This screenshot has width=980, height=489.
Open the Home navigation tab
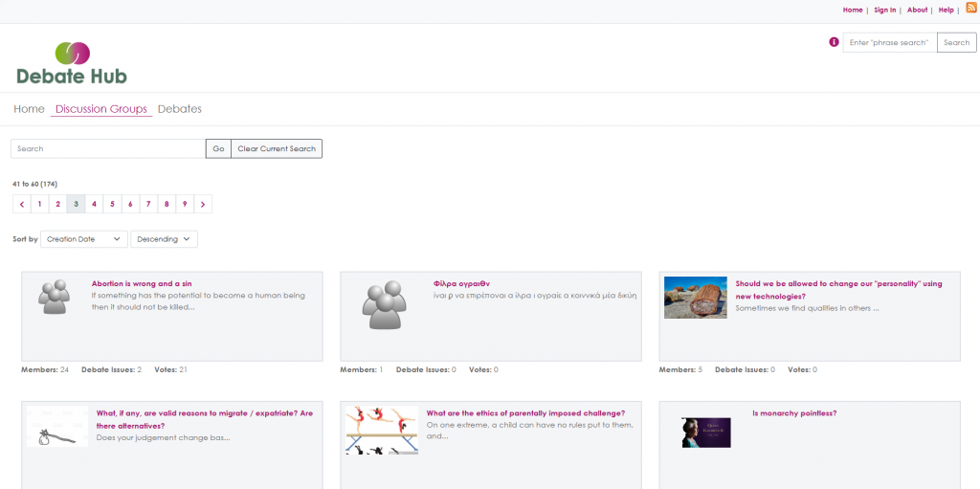click(29, 109)
